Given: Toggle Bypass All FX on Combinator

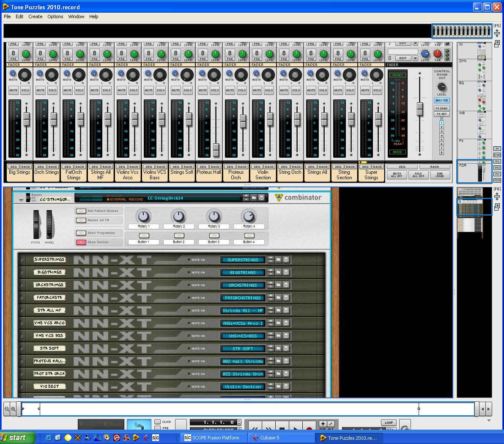Looking at the screenshot, I should coord(81,220).
